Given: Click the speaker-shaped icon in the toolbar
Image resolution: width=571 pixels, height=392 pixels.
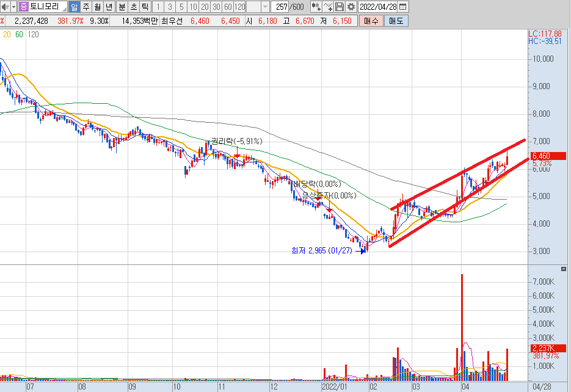Looking at the screenshot, I should click(x=5, y=7).
